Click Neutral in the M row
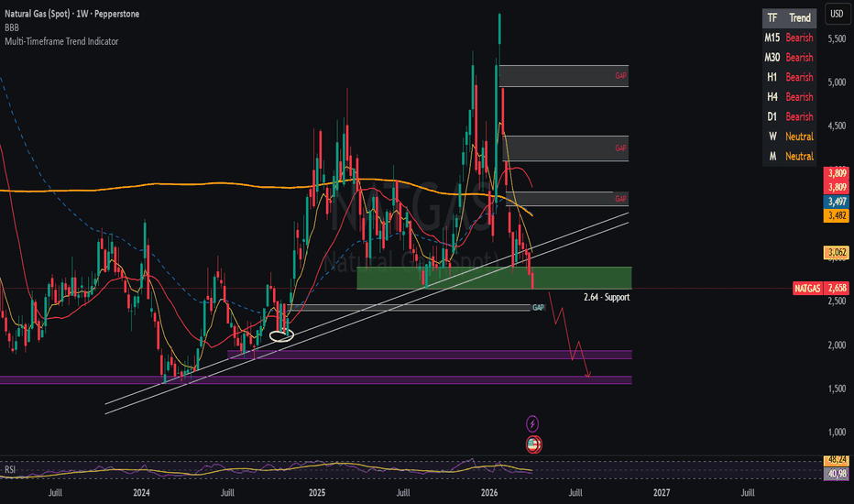854x504 pixels. pyautogui.click(x=799, y=156)
